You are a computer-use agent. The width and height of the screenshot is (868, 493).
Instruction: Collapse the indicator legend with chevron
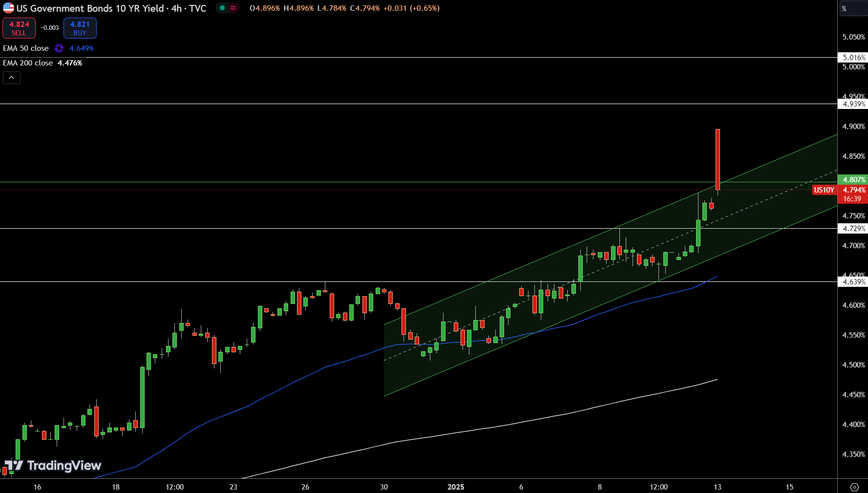12,78
